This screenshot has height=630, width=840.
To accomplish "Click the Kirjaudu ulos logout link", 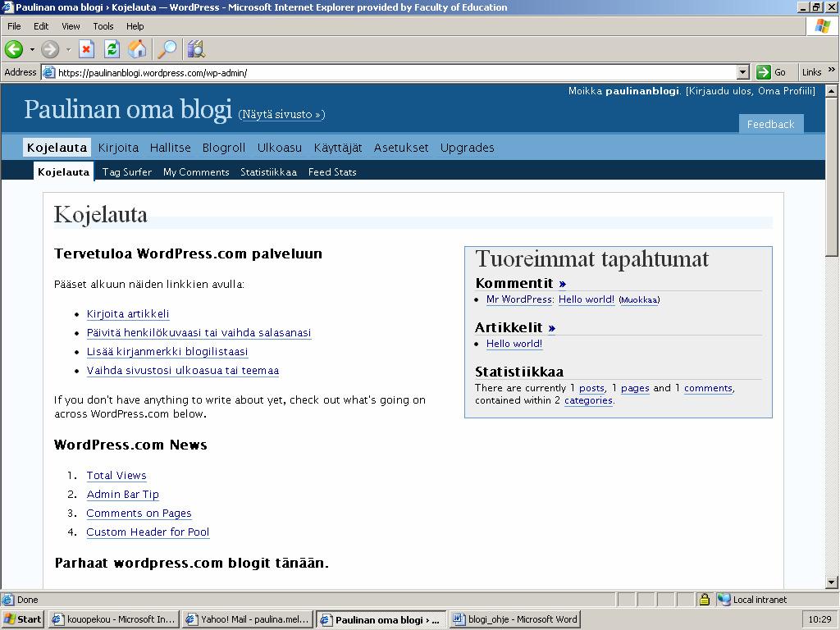I will [x=720, y=91].
